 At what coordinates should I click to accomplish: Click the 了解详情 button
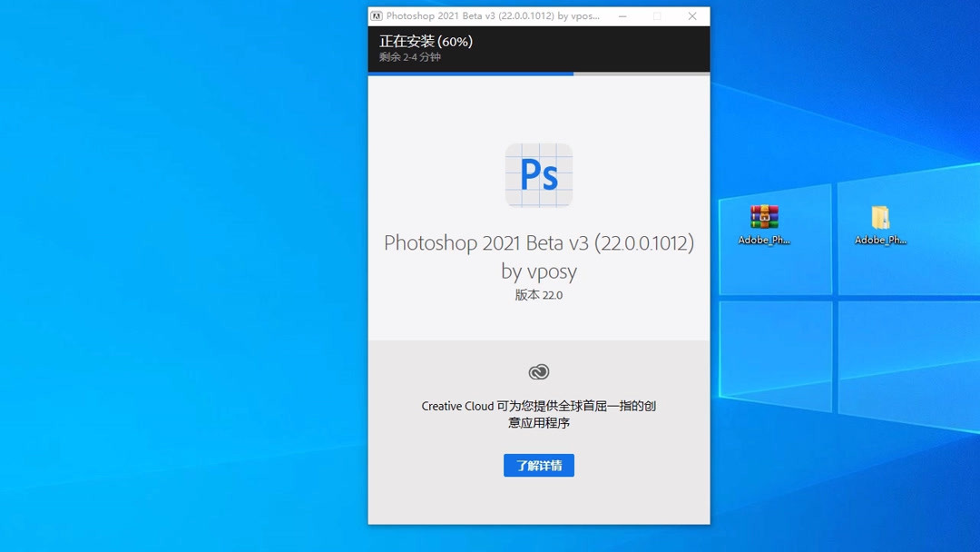538,465
